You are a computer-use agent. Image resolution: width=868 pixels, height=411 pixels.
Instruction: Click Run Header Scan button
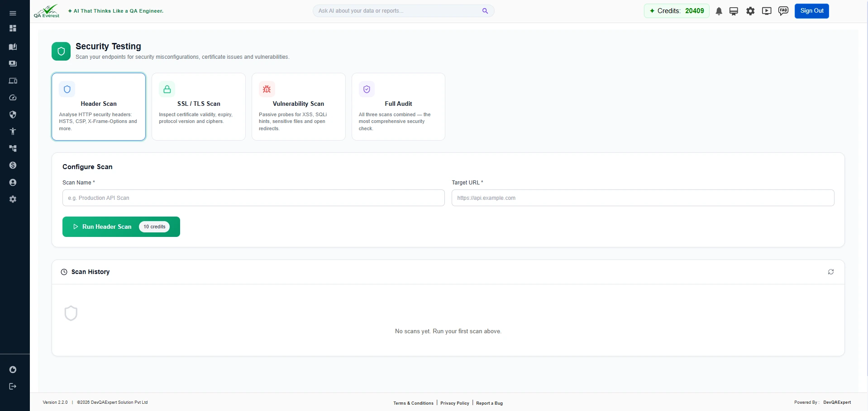(x=121, y=227)
